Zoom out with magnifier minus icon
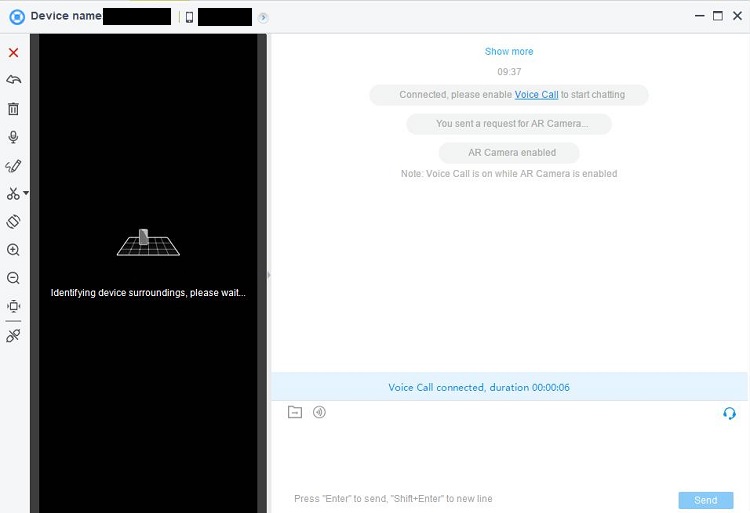This screenshot has height=513, width=750. [13, 278]
